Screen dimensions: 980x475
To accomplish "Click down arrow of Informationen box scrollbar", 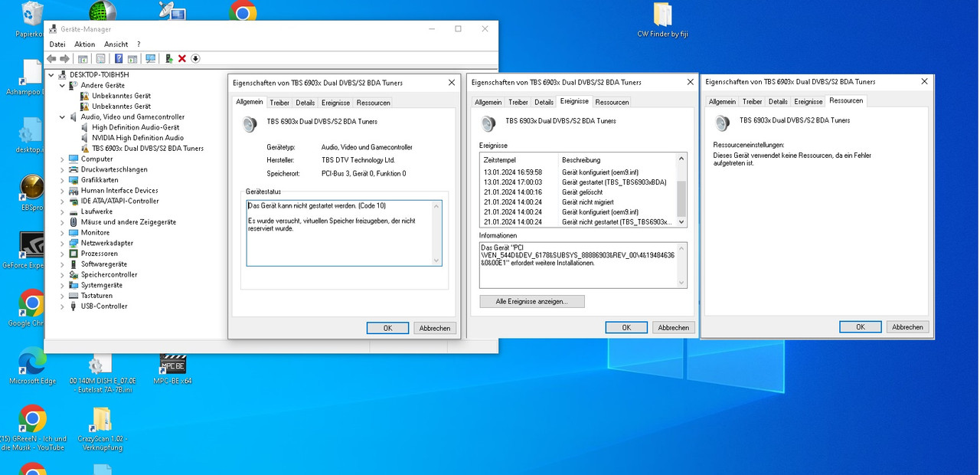I will tap(681, 283).
